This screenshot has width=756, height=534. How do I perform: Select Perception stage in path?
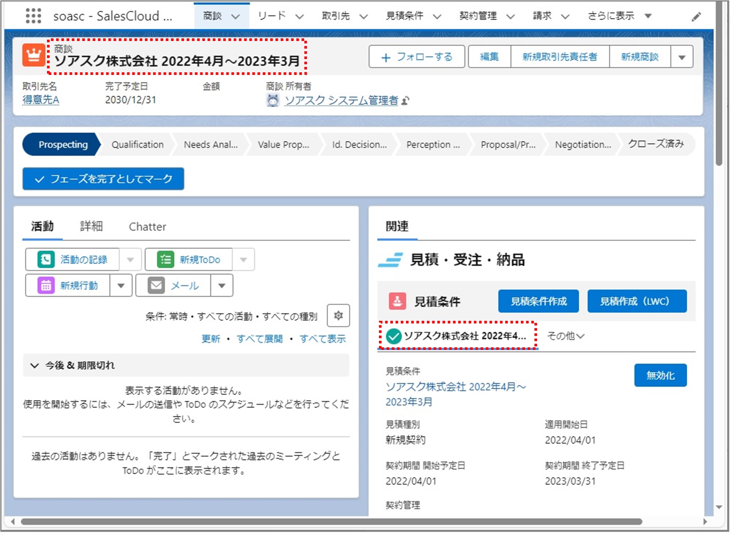[433, 145]
